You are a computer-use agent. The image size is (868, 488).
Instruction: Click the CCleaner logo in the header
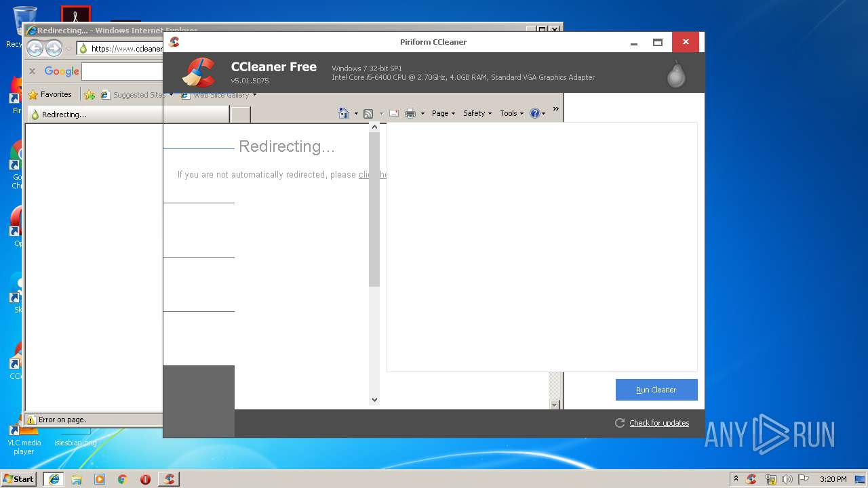tap(199, 73)
